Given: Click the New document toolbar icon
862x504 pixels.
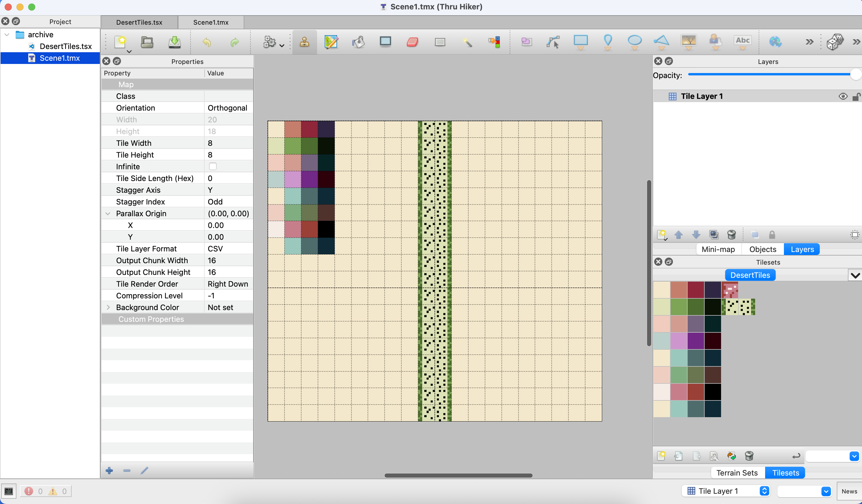Looking at the screenshot, I should (120, 42).
